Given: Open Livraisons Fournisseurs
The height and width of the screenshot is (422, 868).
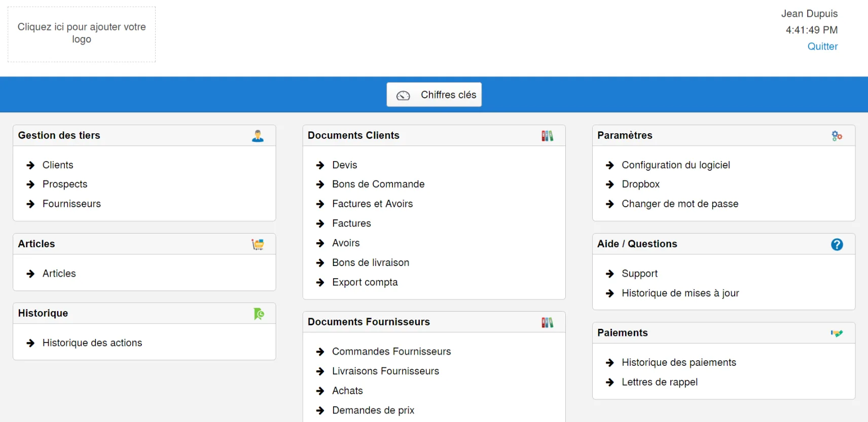Looking at the screenshot, I should 386,371.
